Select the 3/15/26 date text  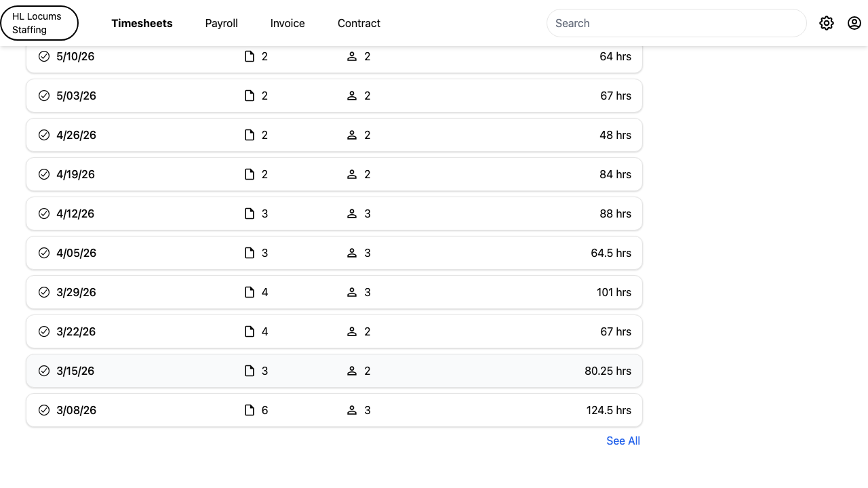pos(76,371)
